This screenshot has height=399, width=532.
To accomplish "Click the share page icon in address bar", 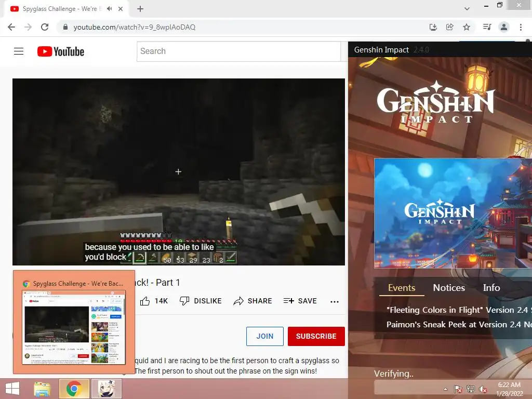I will click(449, 27).
